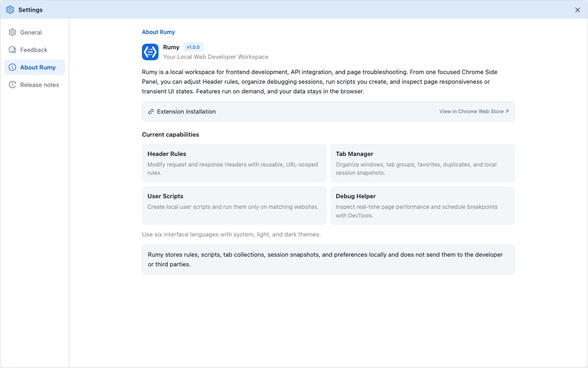
Task: Click the local data storage privacy note
Action: (328, 259)
